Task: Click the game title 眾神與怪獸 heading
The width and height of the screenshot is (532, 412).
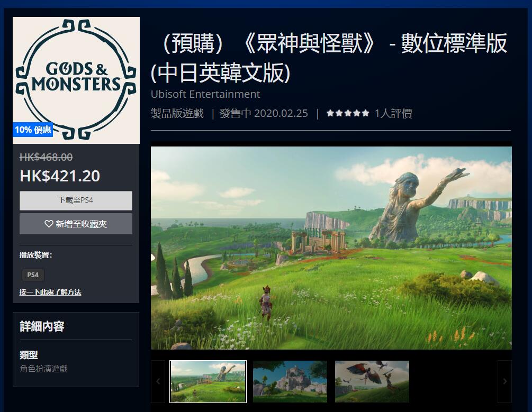Action: [329, 58]
